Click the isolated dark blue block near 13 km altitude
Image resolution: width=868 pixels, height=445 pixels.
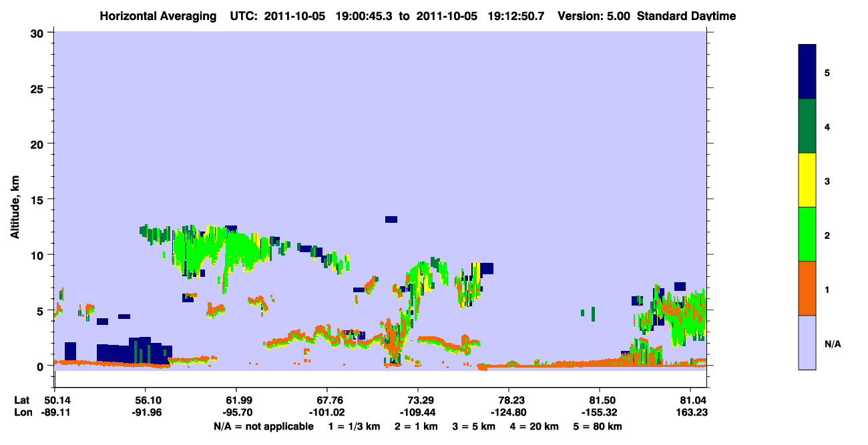click(x=391, y=219)
